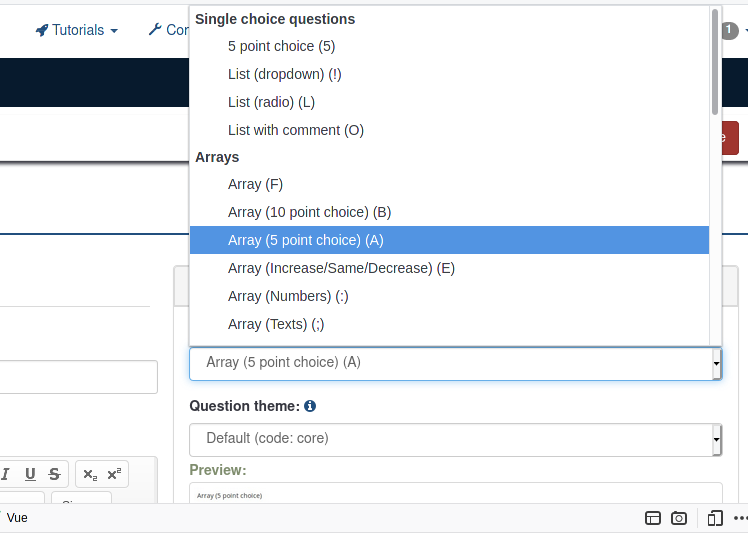Click the Question theme info icon
Screen dimensions: 748x533
pyautogui.click(x=310, y=406)
